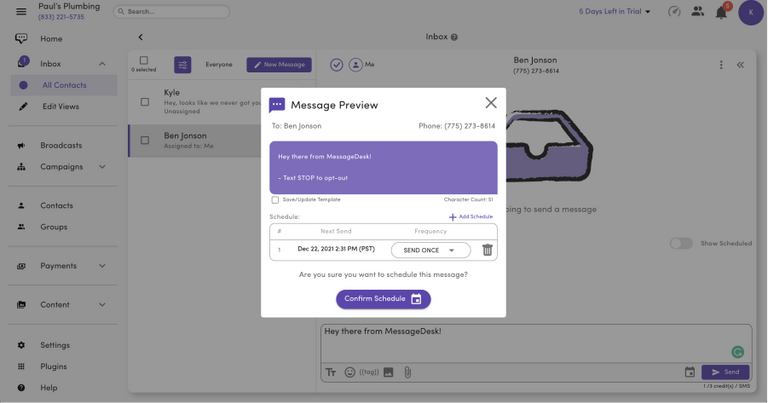Collapse the panel with double chevron
The height and width of the screenshot is (403, 768).
[x=741, y=65]
